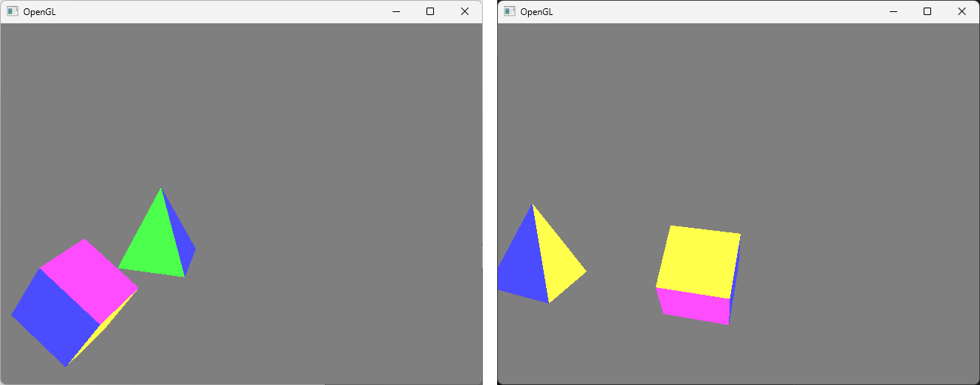Select the magenta bottom face of right cube
The height and width of the screenshot is (385, 980).
pyautogui.click(x=693, y=306)
